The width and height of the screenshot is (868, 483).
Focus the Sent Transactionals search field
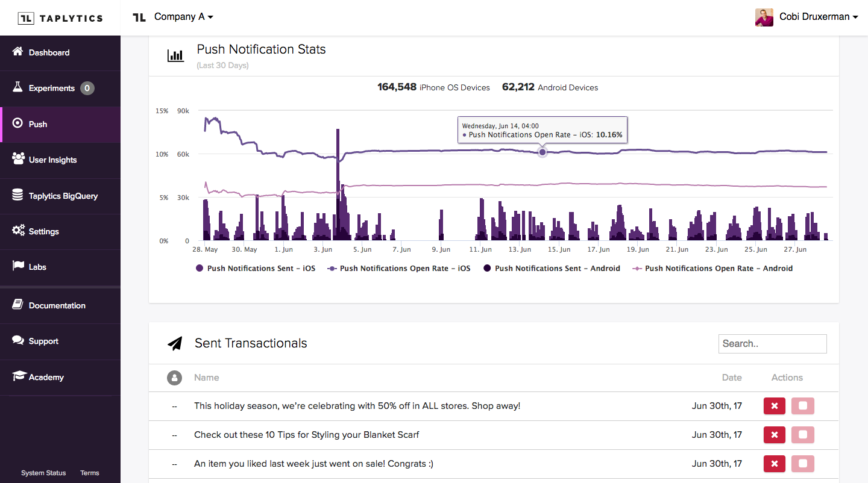(x=773, y=344)
